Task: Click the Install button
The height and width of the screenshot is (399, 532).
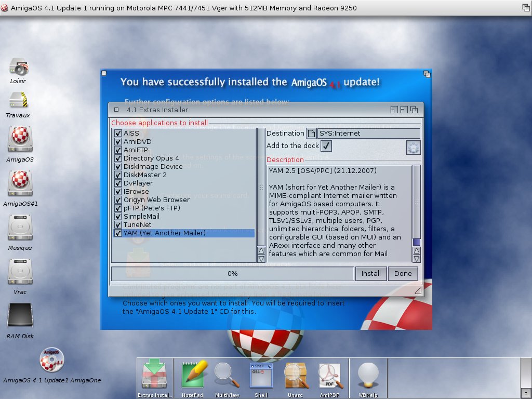Action: click(371, 273)
